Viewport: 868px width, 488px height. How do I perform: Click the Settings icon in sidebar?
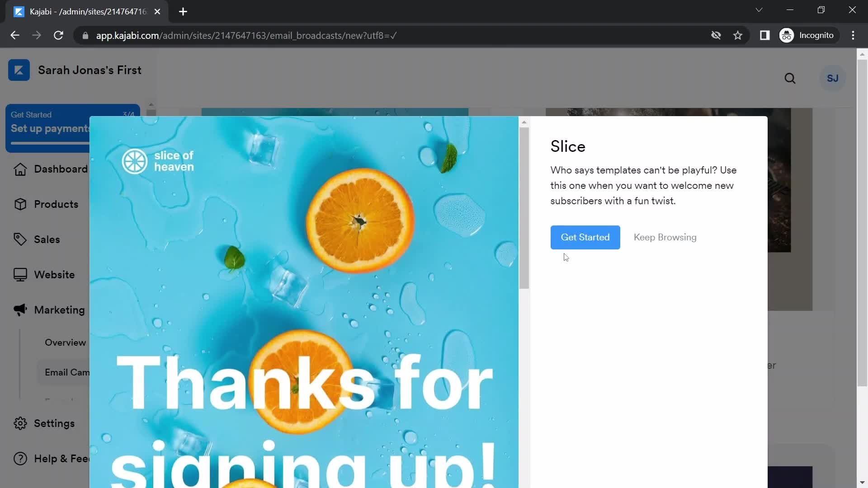[x=20, y=424]
